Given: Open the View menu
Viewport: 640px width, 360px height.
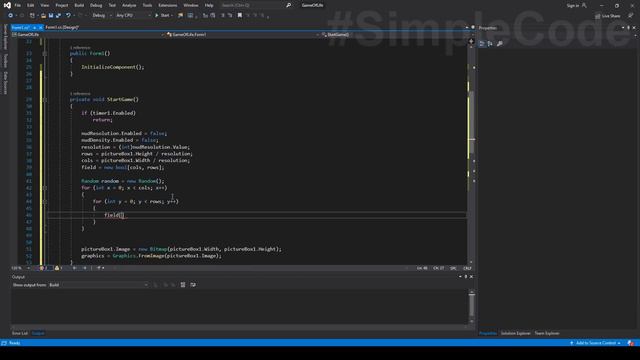Looking at the screenshot, I should tap(44, 5).
